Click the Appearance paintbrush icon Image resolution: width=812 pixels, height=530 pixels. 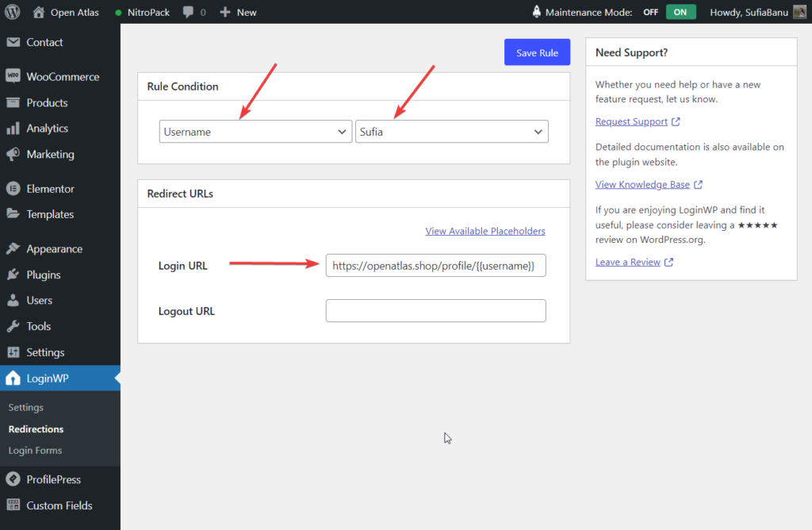[13, 248]
